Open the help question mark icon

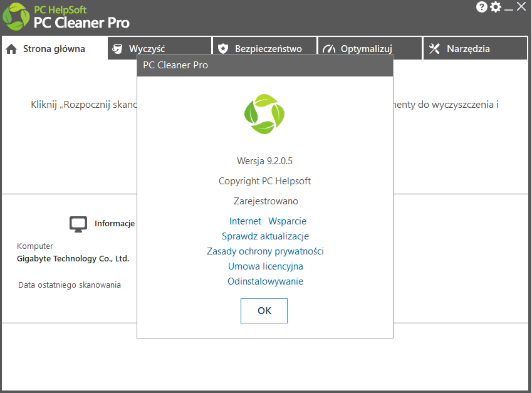pyautogui.click(x=481, y=7)
